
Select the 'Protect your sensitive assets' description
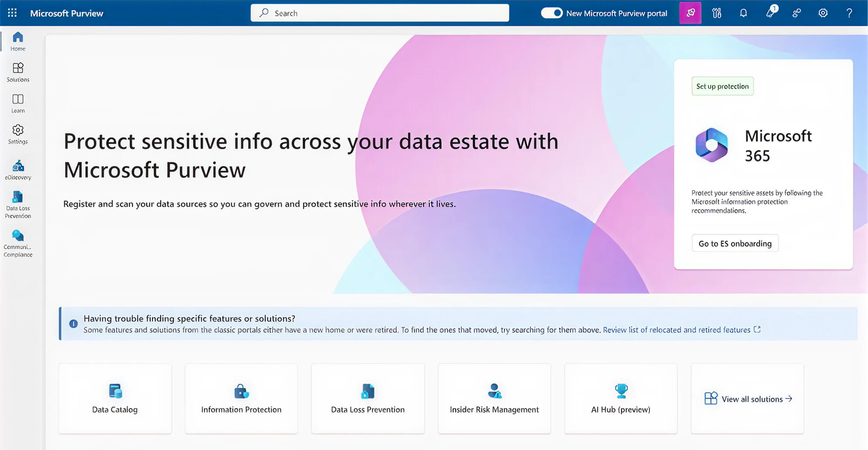click(757, 201)
